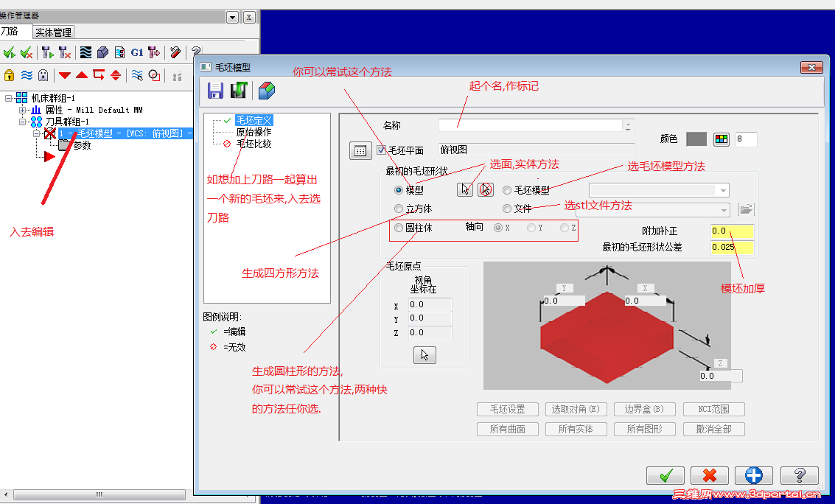Click horizontal scrollbar in operations manager
835x504 pixels.
click(x=99, y=494)
